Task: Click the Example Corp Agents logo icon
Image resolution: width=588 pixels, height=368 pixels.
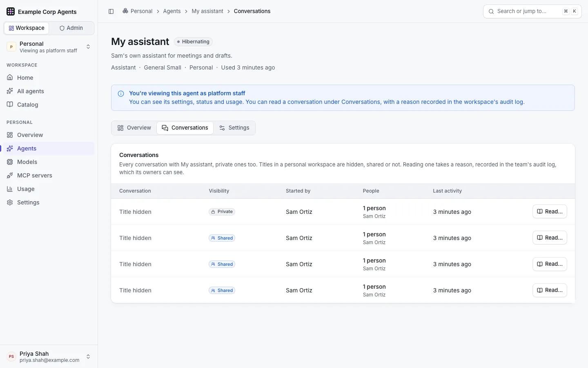Action: 11,11
